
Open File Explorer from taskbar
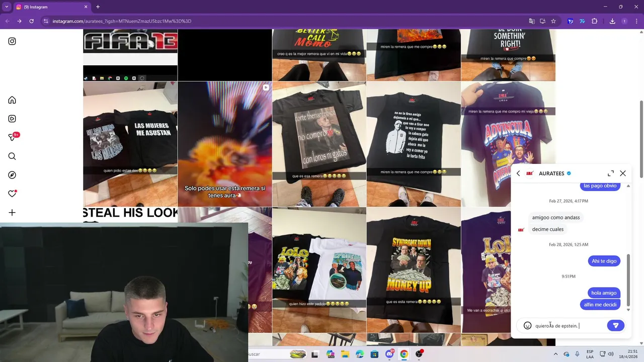point(345,354)
